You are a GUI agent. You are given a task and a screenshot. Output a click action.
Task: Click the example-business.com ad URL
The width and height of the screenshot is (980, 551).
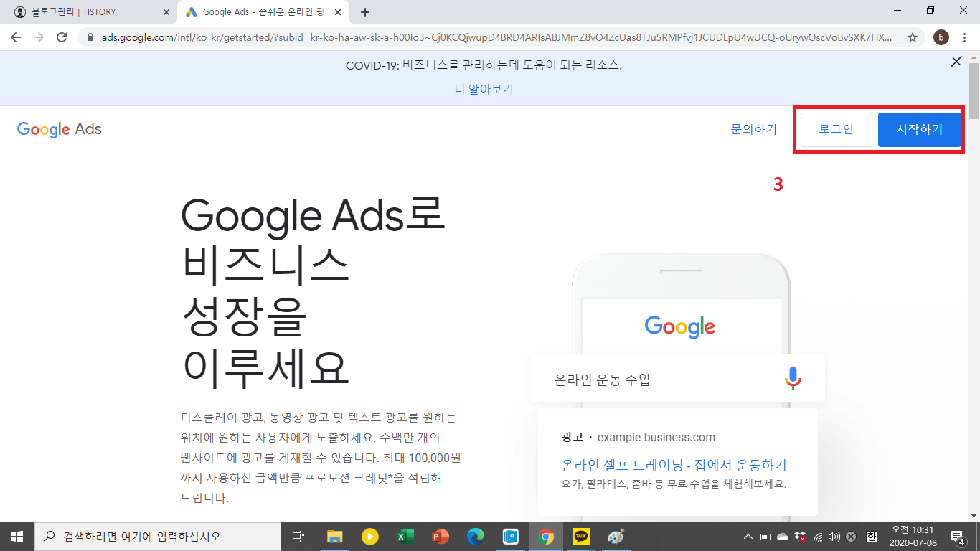pos(656,437)
